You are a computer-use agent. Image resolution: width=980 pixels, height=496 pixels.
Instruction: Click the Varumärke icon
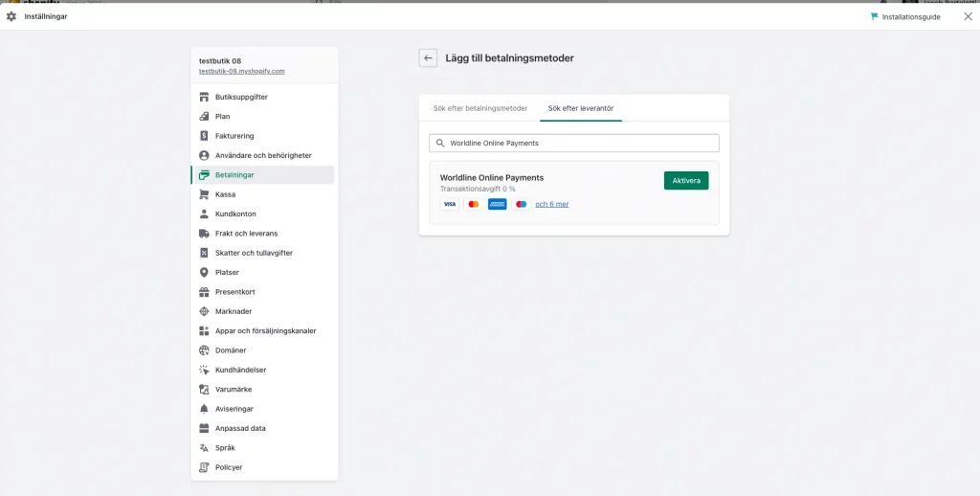(x=204, y=389)
